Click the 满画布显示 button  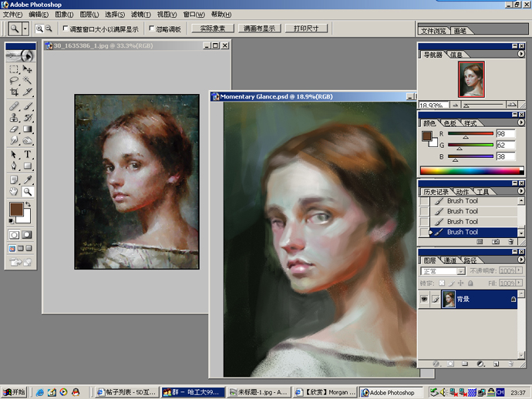260,28
